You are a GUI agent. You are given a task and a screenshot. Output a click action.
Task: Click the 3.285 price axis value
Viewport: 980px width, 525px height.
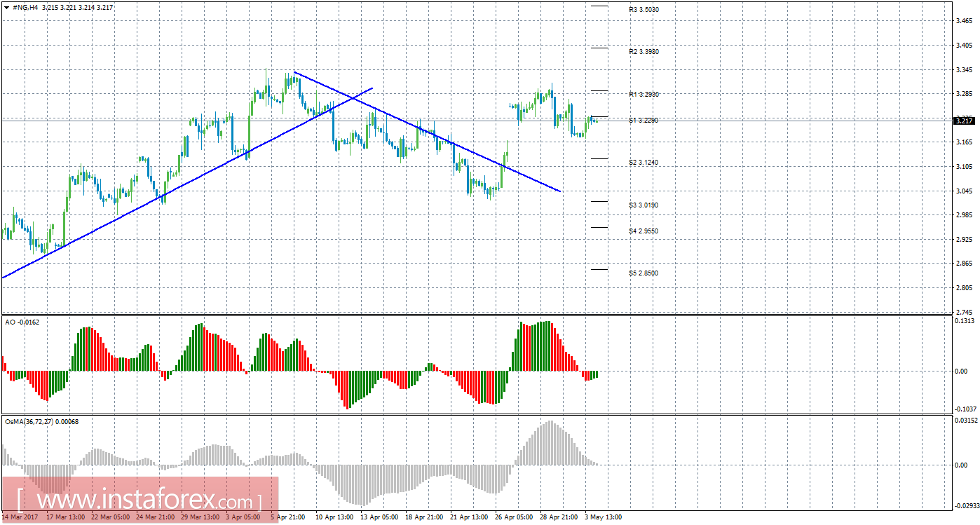(x=965, y=94)
